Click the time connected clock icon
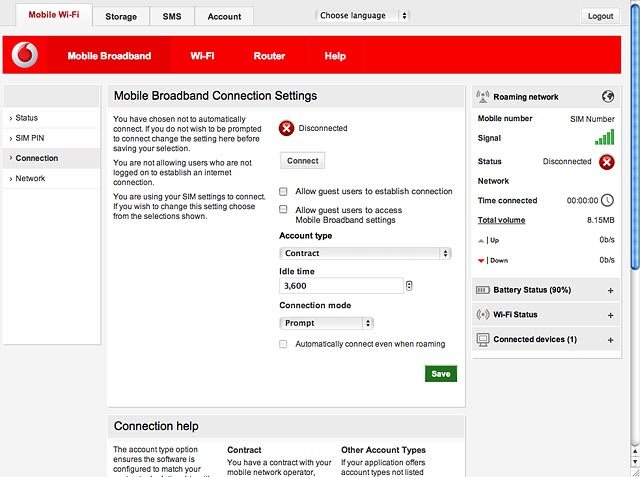The height and width of the screenshot is (477, 640). pos(607,200)
